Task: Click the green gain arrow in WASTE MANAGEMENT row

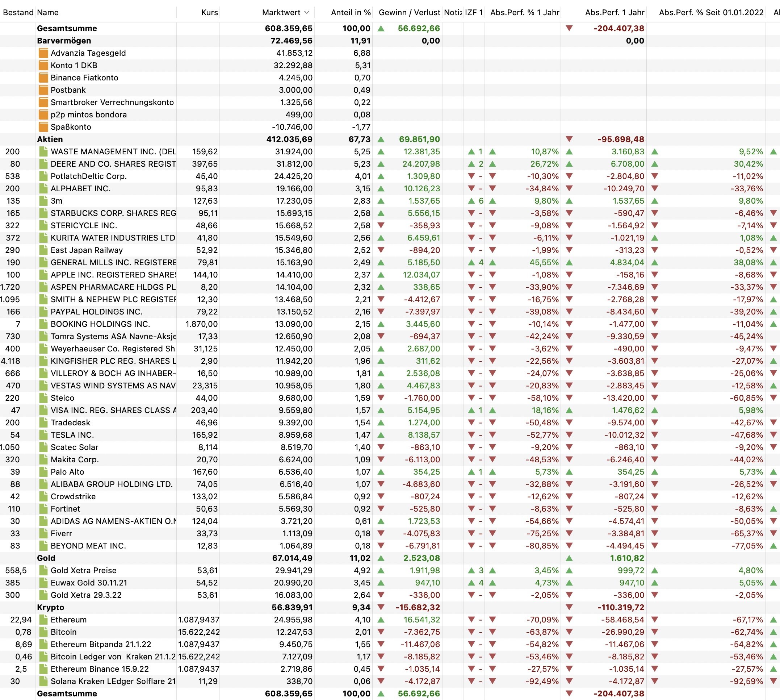Action: click(x=381, y=152)
